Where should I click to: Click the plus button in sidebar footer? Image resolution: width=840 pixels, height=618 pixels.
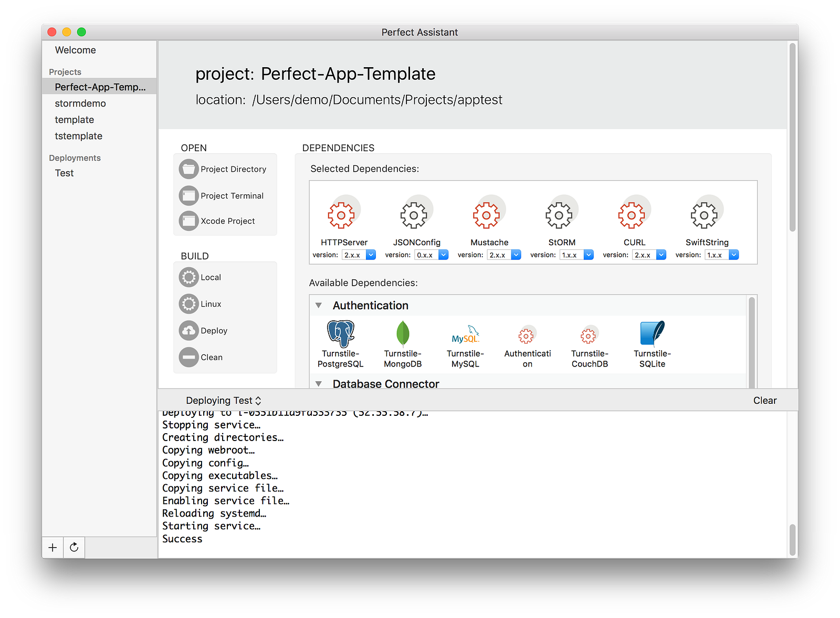(x=52, y=548)
